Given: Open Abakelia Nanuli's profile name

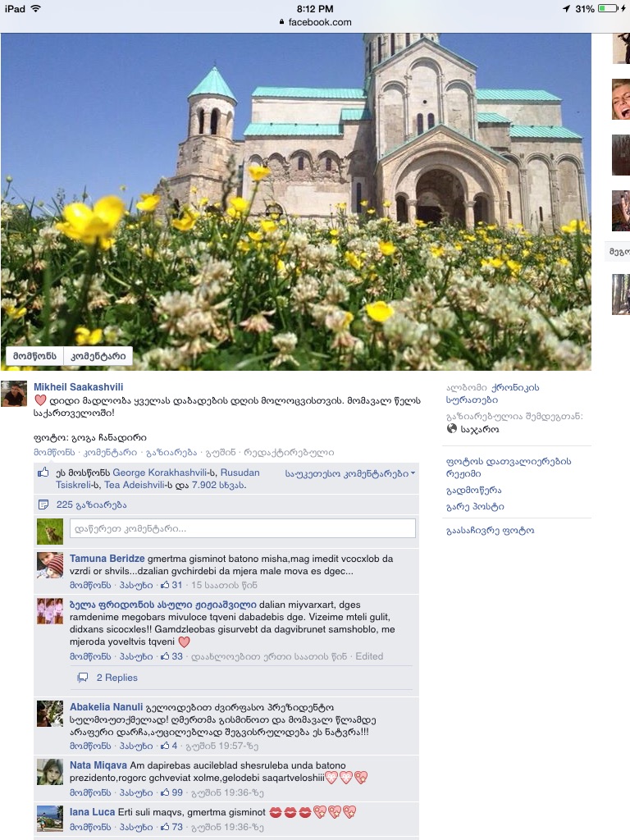Looking at the screenshot, I should (106, 706).
